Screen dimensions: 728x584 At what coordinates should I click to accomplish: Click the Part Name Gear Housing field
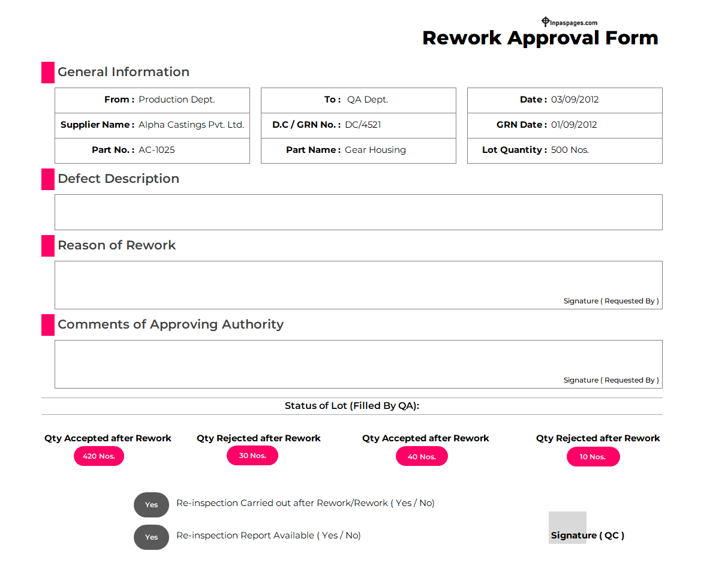pyautogui.click(x=375, y=150)
